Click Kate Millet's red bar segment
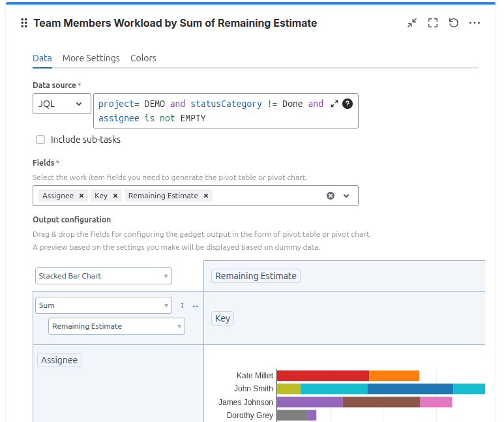This screenshot has height=422, width=504. (x=323, y=376)
